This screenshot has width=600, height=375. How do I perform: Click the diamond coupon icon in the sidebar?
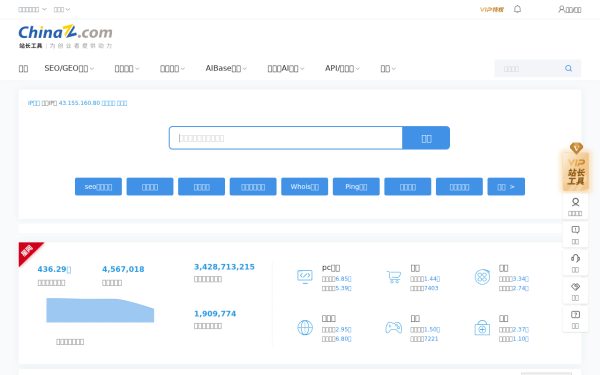tap(575, 287)
